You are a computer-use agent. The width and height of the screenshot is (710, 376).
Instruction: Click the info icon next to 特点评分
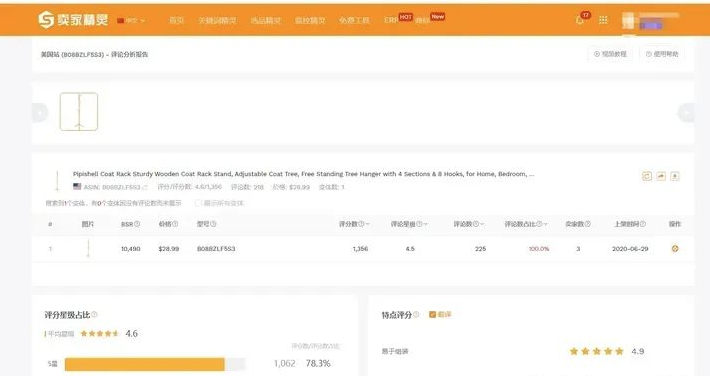[416, 314]
